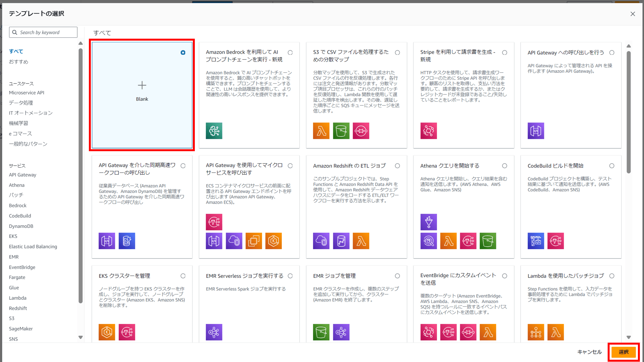This screenshot has height=362, width=644.
Task: Select the CodeBuild build start radio button
Action: pyautogui.click(x=612, y=166)
